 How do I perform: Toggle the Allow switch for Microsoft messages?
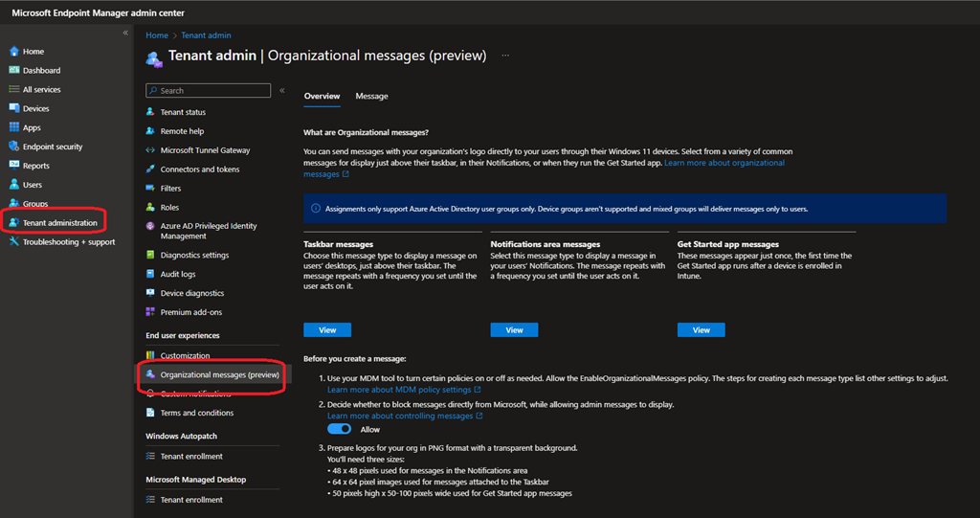coord(339,430)
